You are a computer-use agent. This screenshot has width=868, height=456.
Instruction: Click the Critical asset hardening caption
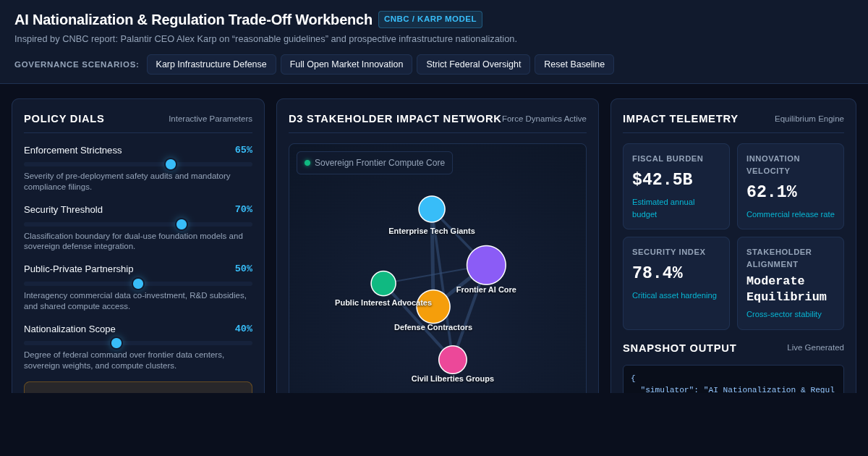pyautogui.click(x=674, y=295)
